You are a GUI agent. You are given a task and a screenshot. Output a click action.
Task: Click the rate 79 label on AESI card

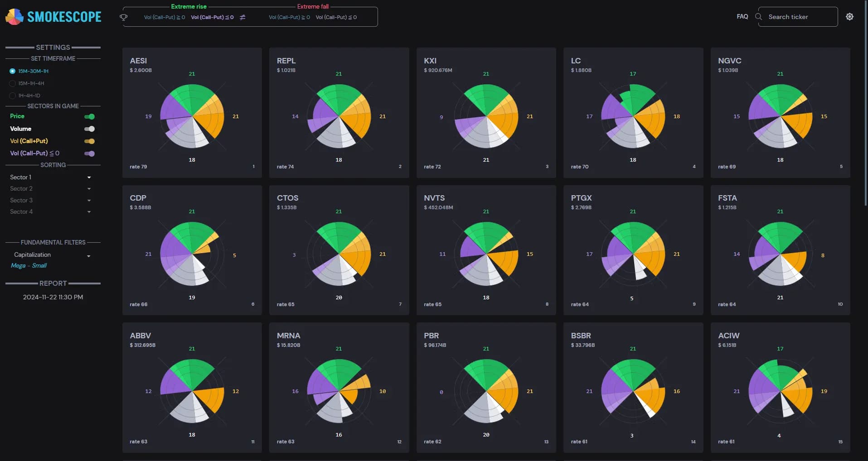coord(138,167)
